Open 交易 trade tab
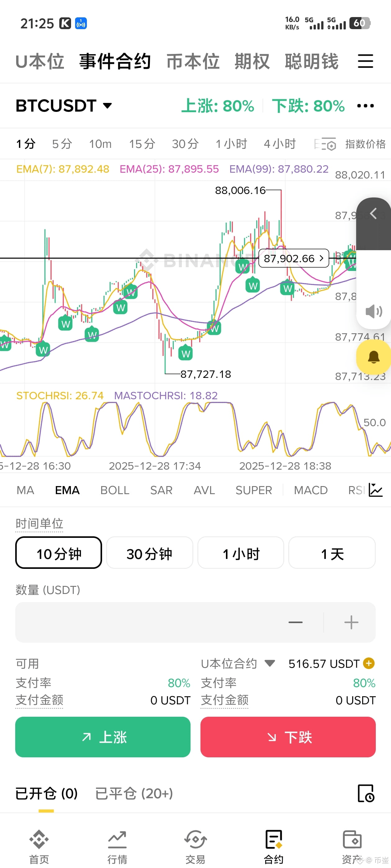Screen dimensions: 391x868 coord(195,847)
